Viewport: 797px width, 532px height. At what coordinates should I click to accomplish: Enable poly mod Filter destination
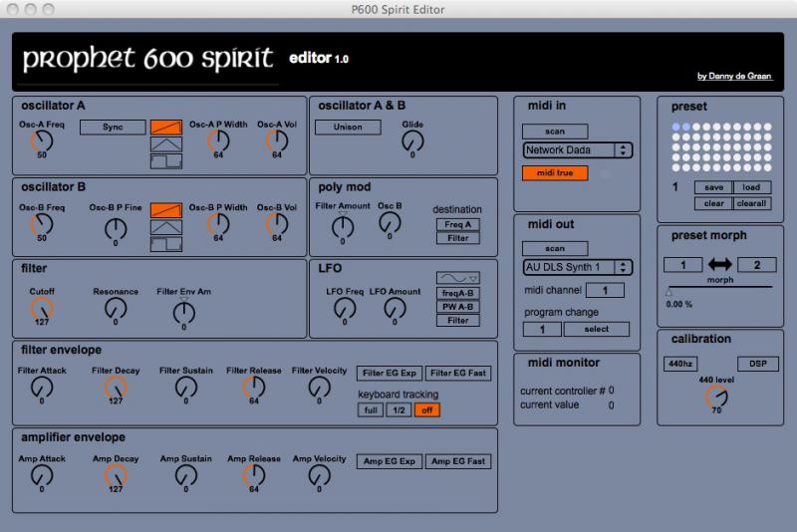[458, 238]
